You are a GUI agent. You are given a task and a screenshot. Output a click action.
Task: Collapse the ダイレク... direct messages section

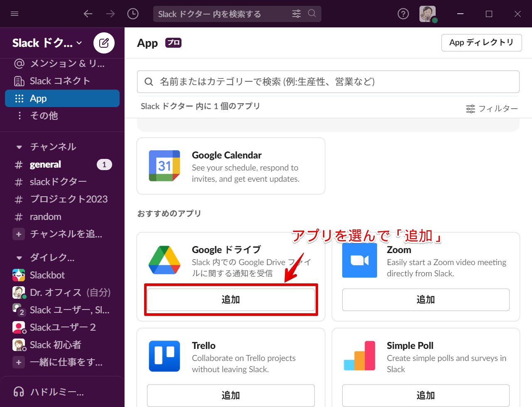(x=19, y=258)
